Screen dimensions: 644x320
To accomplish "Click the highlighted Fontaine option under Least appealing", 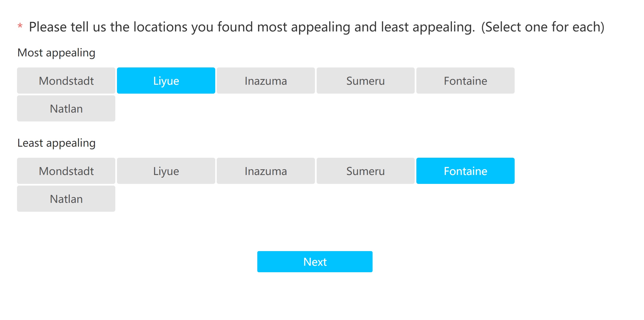I will (465, 171).
